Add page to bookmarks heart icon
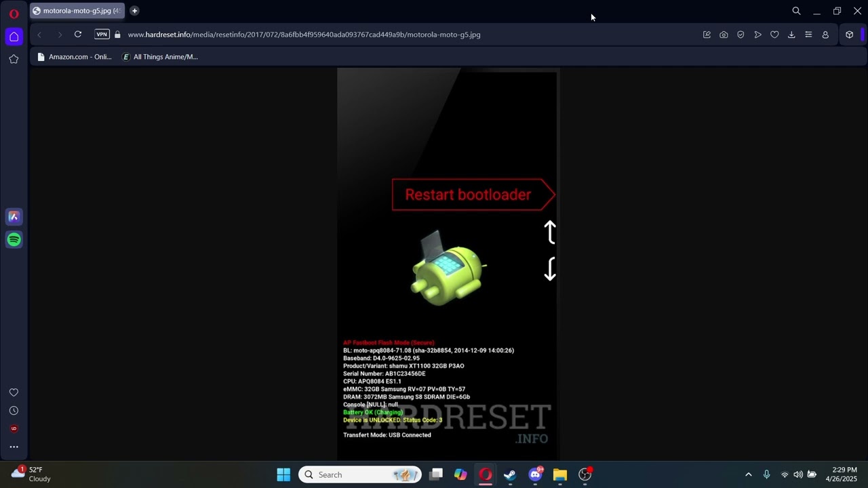This screenshot has height=488, width=868. 774,35
